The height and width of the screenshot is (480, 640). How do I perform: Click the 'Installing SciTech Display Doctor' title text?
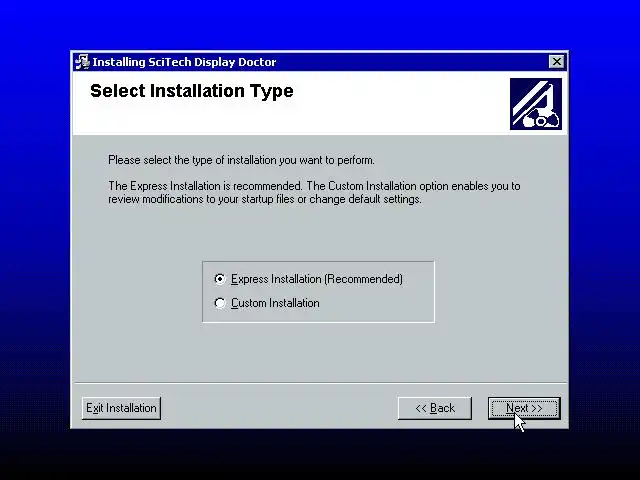tap(184, 62)
